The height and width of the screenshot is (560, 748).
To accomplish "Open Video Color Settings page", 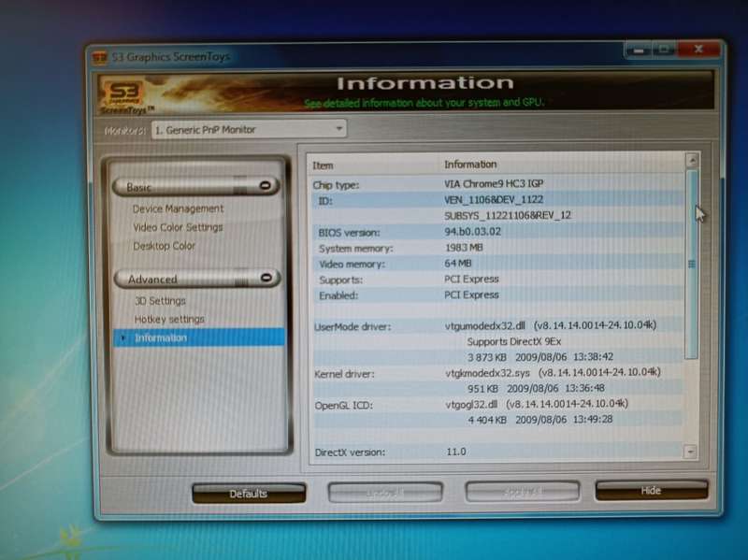I will click(x=178, y=227).
